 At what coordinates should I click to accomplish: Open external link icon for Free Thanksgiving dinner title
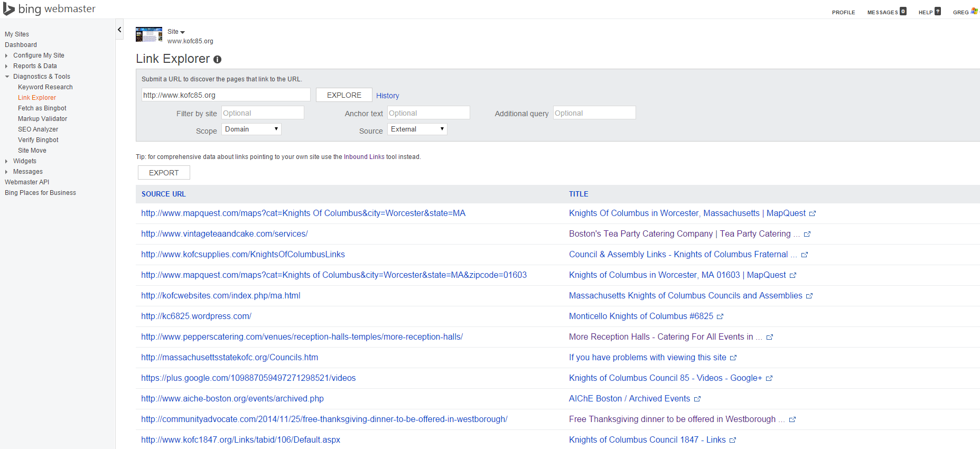click(x=792, y=420)
